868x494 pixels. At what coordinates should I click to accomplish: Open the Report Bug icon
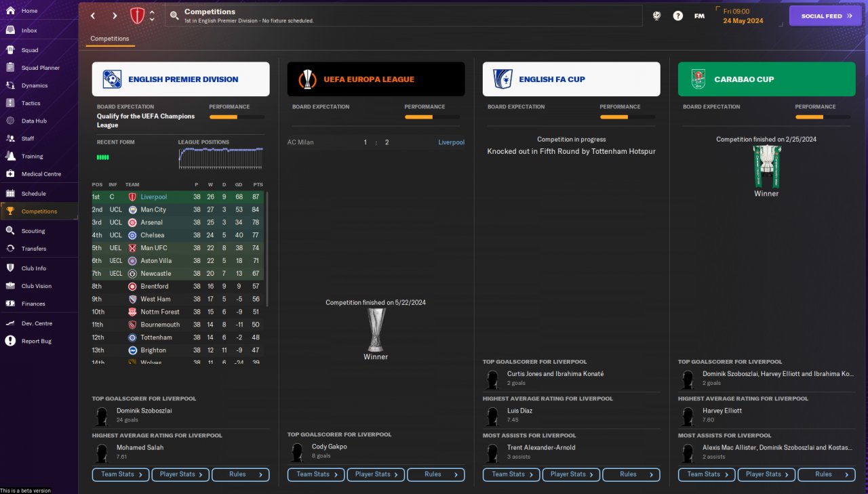(10, 341)
